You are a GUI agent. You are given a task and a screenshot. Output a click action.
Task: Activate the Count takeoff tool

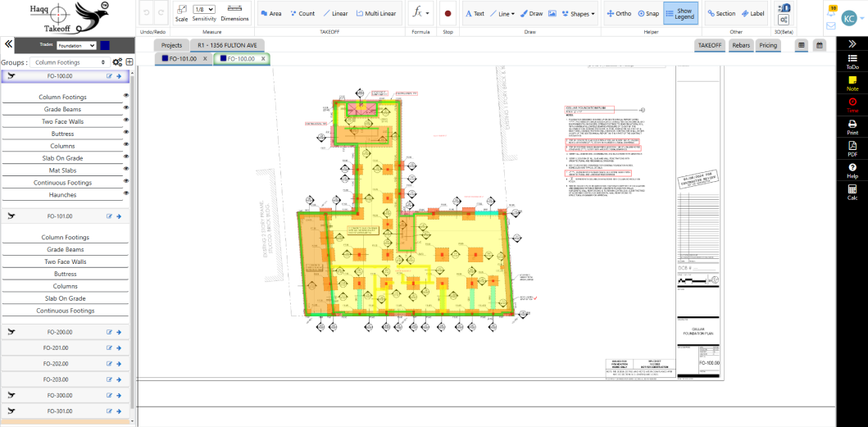(301, 14)
